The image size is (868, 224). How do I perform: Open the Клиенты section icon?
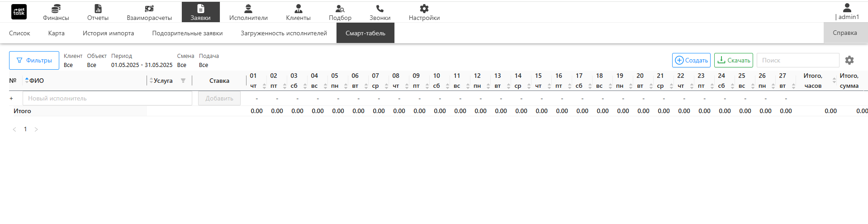[x=298, y=9]
